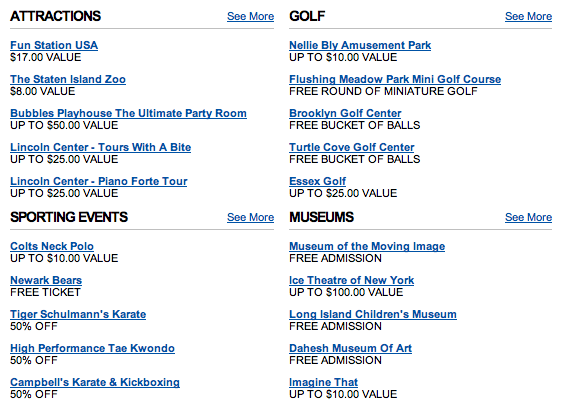
Task: Open the Fun Station USA link
Action: (54, 45)
